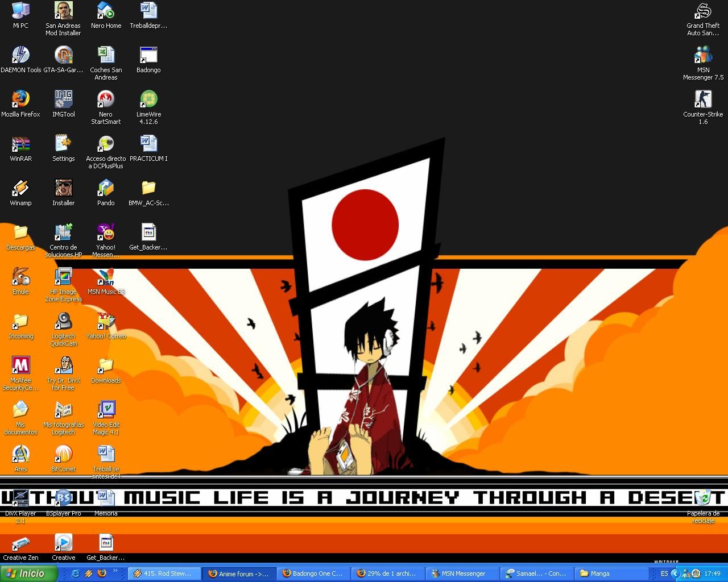Open Papelera de reciclaje
The image size is (728, 582).
703,506
